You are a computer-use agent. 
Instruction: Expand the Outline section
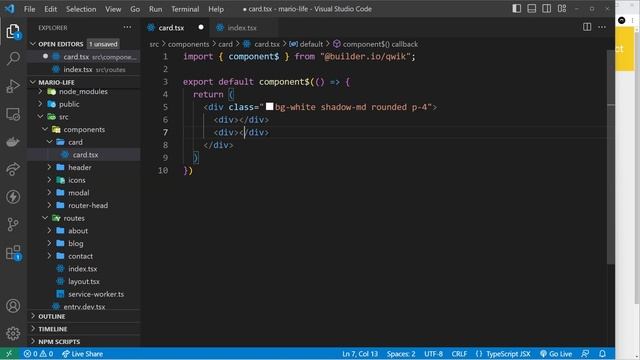coord(33,316)
